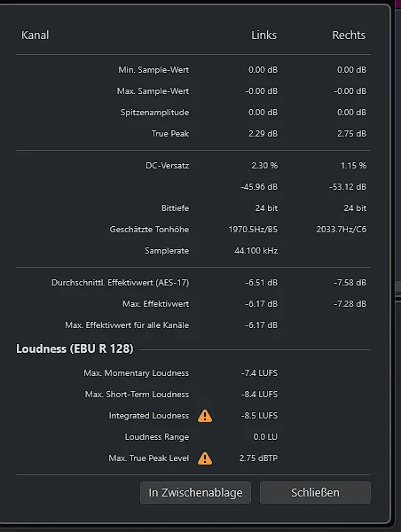Click the Max. Sample-Wert label
This screenshot has width=401, height=532.
click(153, 91)
